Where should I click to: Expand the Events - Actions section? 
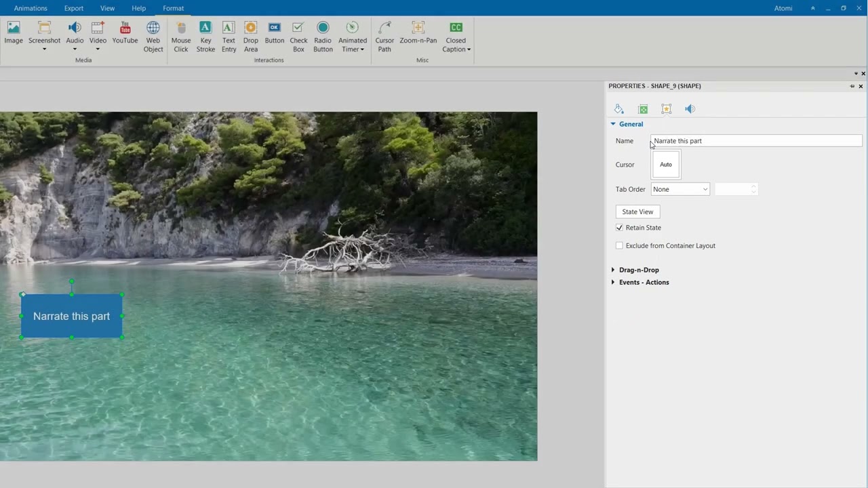coord(644,283)
